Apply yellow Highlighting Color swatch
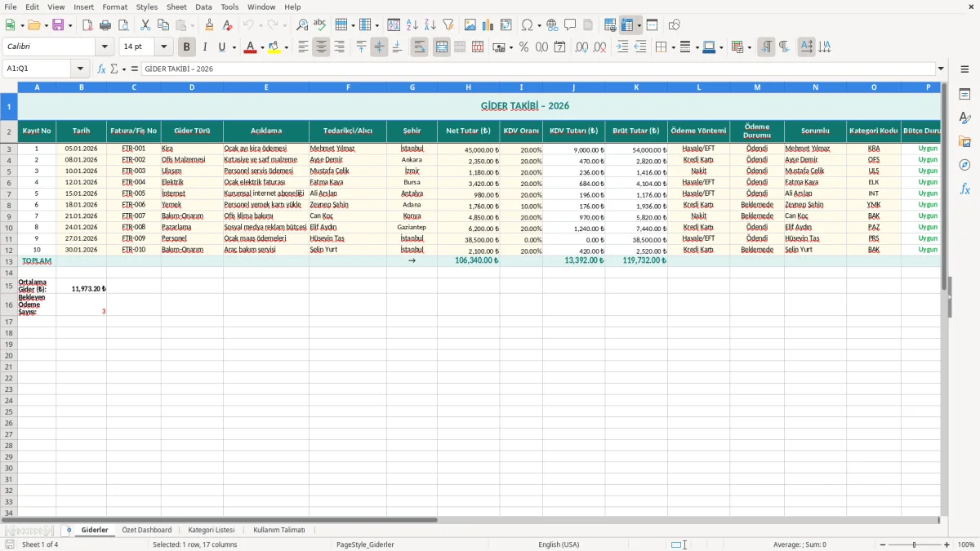Viewport: 980px width, 551px height. click(x=275, y=47)
